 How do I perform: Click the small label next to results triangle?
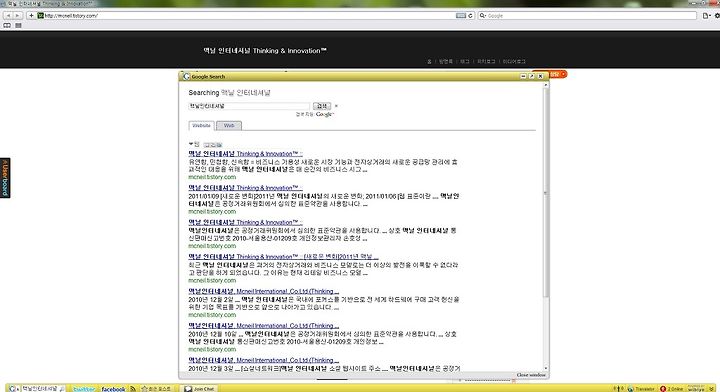tap(213, 145)
